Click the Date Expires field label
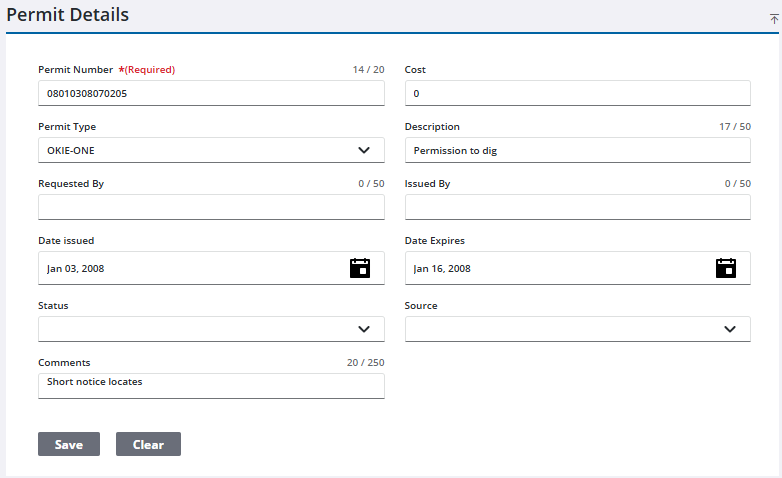This screenshot has width=782, height=478. [434, 240]
